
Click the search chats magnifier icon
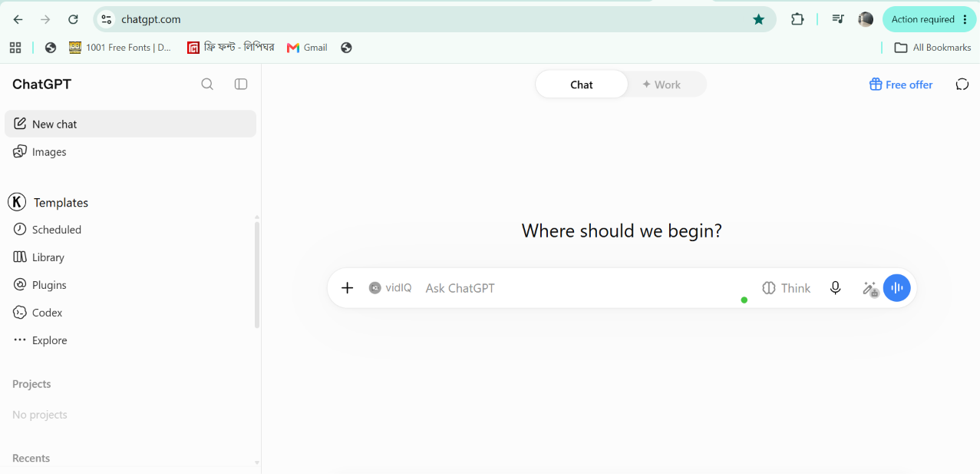(x=207, y=85)
